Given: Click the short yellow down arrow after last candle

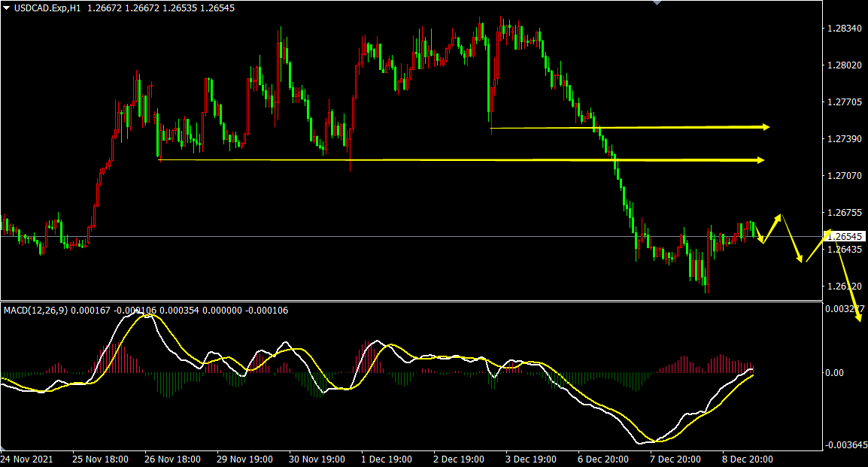Looking at the screenshot, I should pos(759,235).
